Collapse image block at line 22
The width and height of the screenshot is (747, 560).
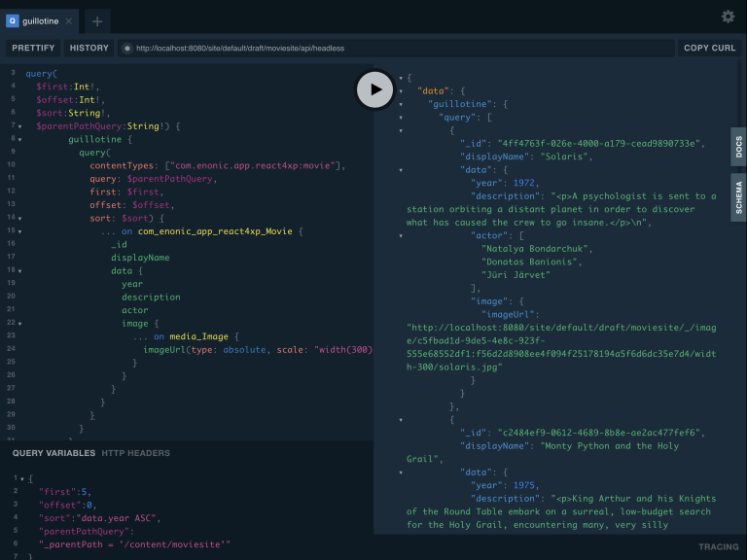[20, 324]
